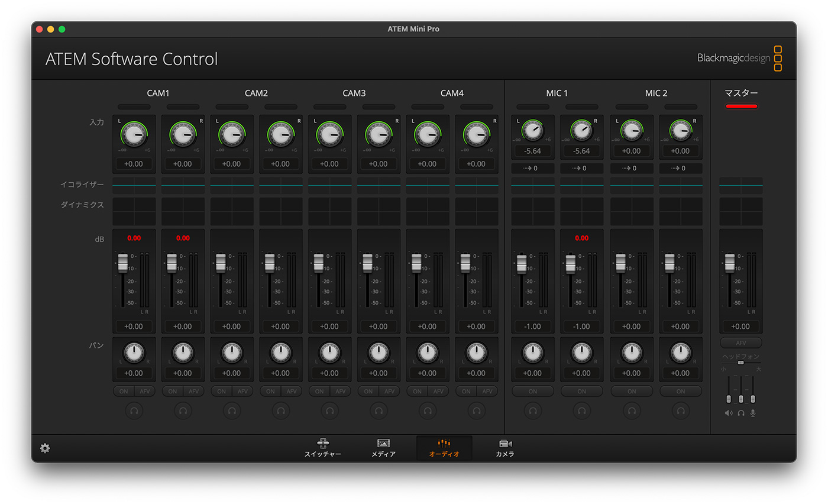Click the メディア tab button
828x504 pixels.
coord(383,448)
